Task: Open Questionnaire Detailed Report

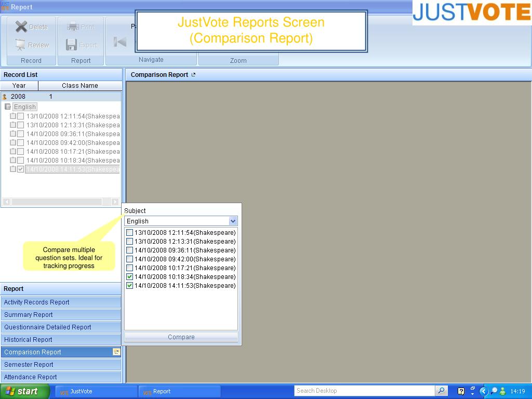Action: [x=61, y=327]
